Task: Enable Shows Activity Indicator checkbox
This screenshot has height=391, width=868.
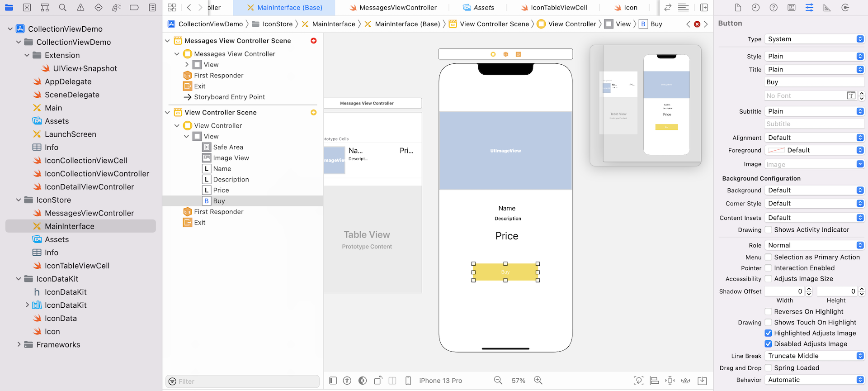Action: (x=768, y=230)
